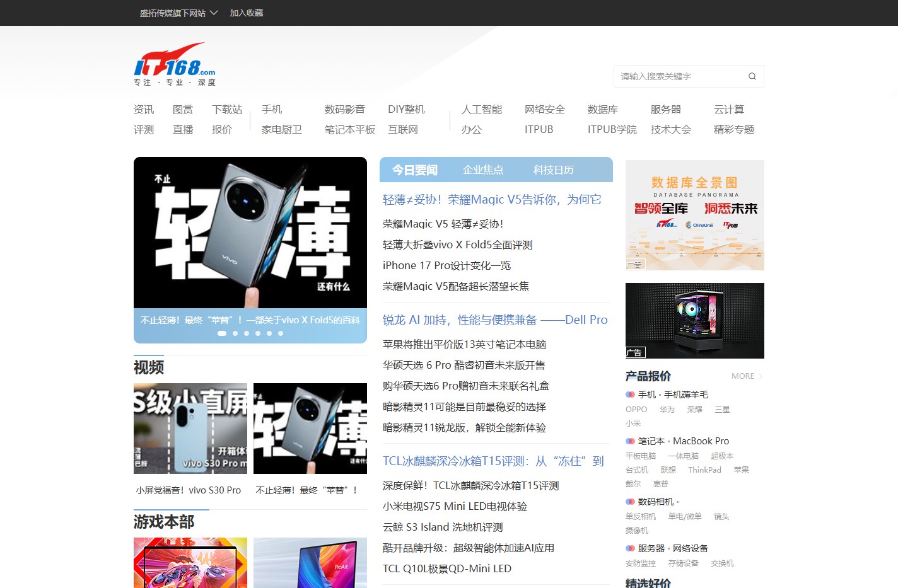The image size is (898, 588).
Task: Open the 数据库全景图 ad banner
Action: coord(695,215)
